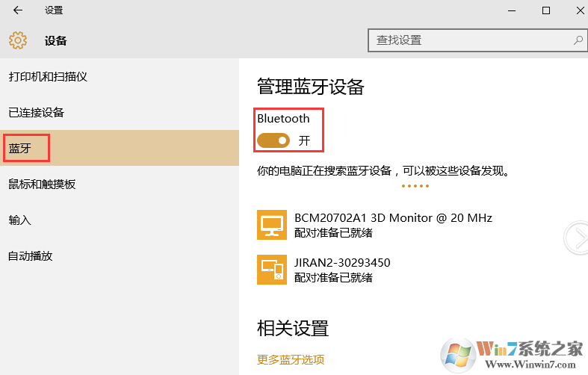Screen dimensions: 588x375
Task: Toggle the Bluetooth switch off
Action: click(x=273, y=140)
